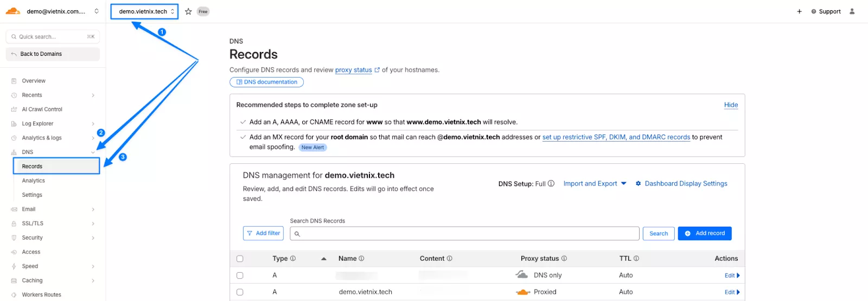Open DNS Analytics submenu item
The image size is (868, 301).
[34, 181]
